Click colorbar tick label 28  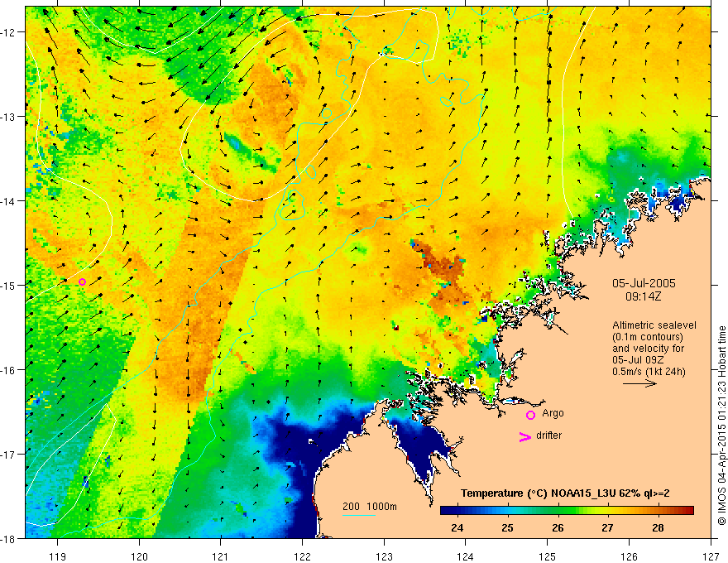click(x=658, y=527)
